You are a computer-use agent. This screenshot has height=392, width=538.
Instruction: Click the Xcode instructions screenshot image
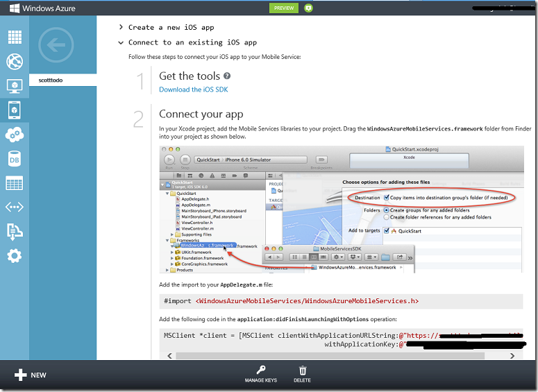click(342, 210)
